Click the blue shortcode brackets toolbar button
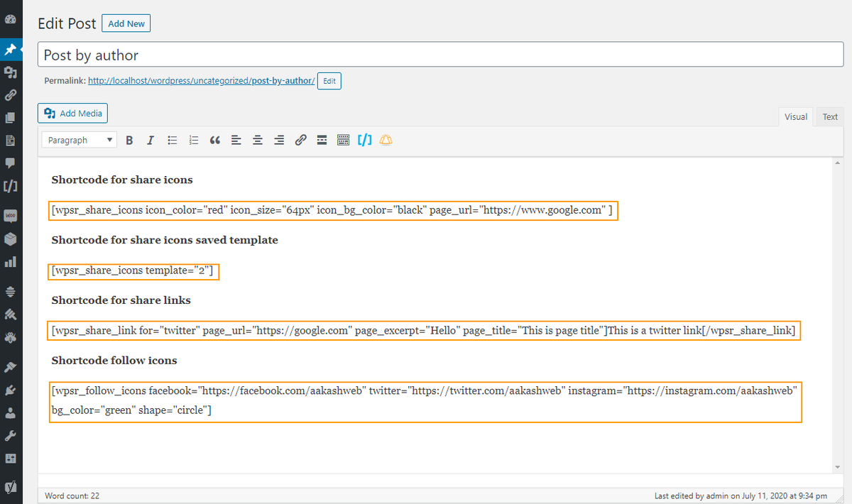The image size is (852, 504). tap(364, 141)
